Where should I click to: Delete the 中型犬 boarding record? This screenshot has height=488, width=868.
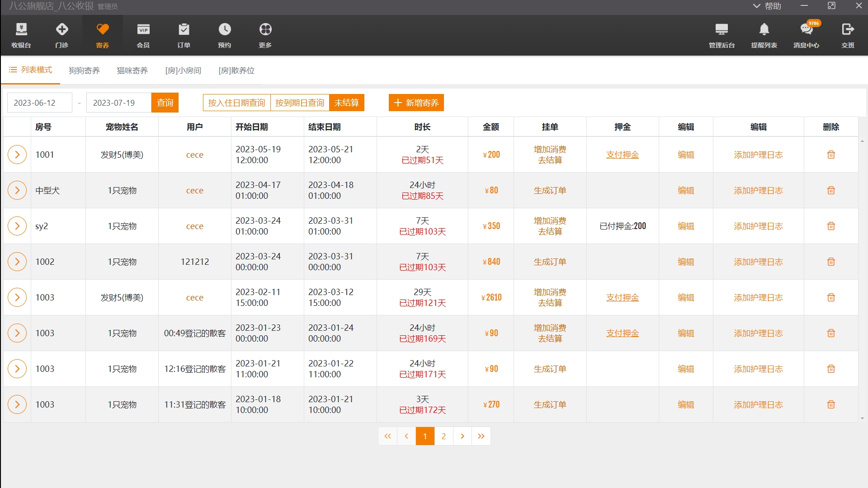(x=831, y=190)
